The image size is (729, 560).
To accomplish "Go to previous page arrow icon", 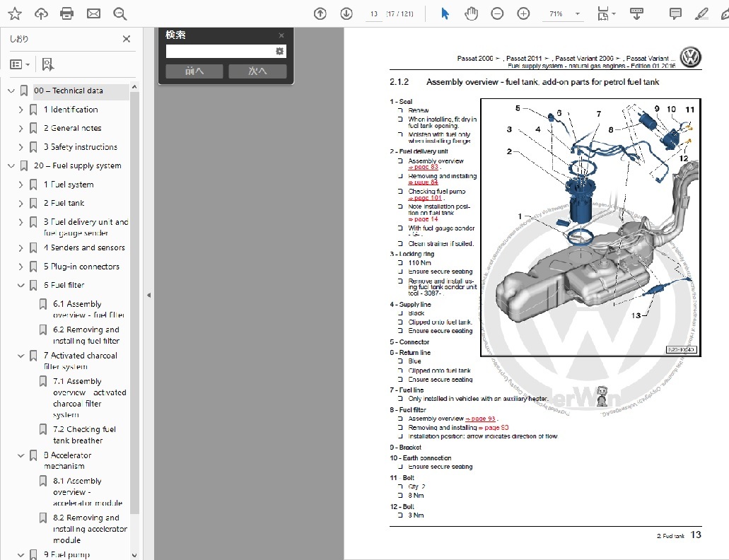I will (x=320, y=14).
